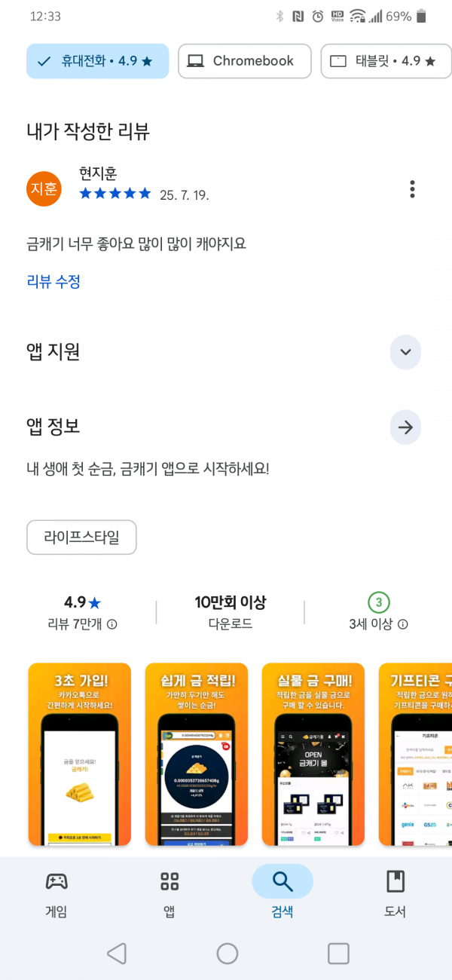Viewport: 452px width, 980px height.
Task: Tap the 현지훈 reviewer avatar
Action: point(43,189)
